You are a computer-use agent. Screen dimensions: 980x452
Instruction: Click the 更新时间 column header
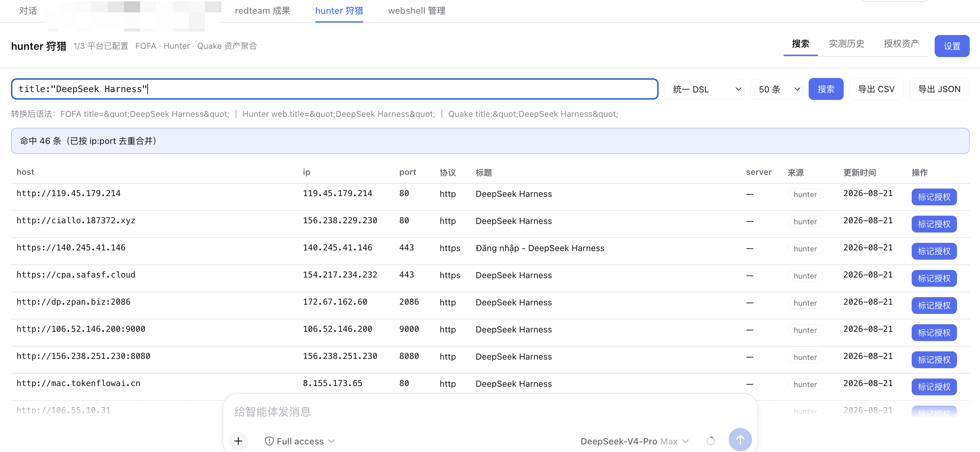tap(859, 172)
